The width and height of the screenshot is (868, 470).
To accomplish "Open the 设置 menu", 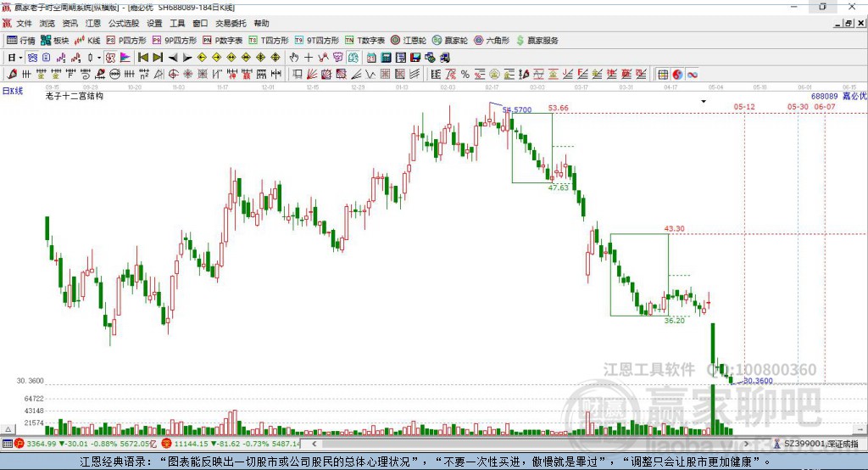I will click(154, 23).
